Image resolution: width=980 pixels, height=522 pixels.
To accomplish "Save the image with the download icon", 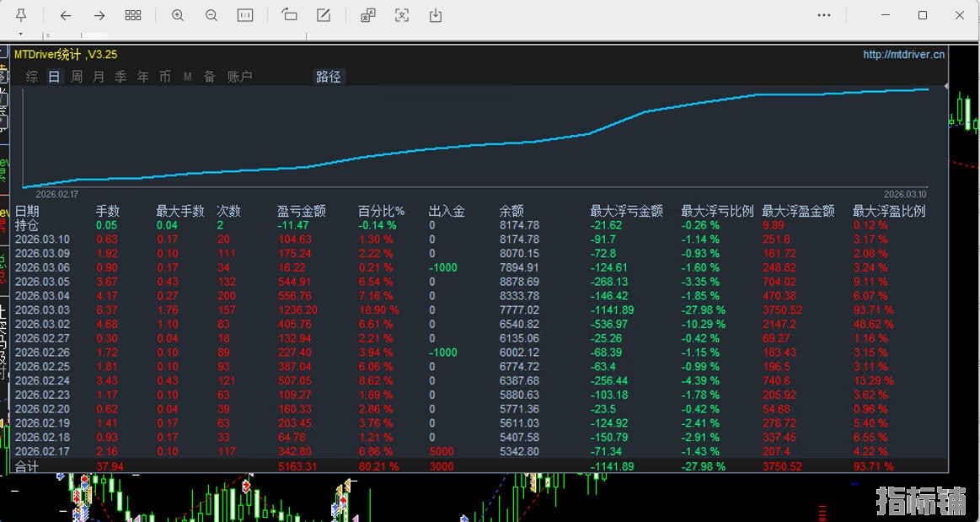I will 436,15.
